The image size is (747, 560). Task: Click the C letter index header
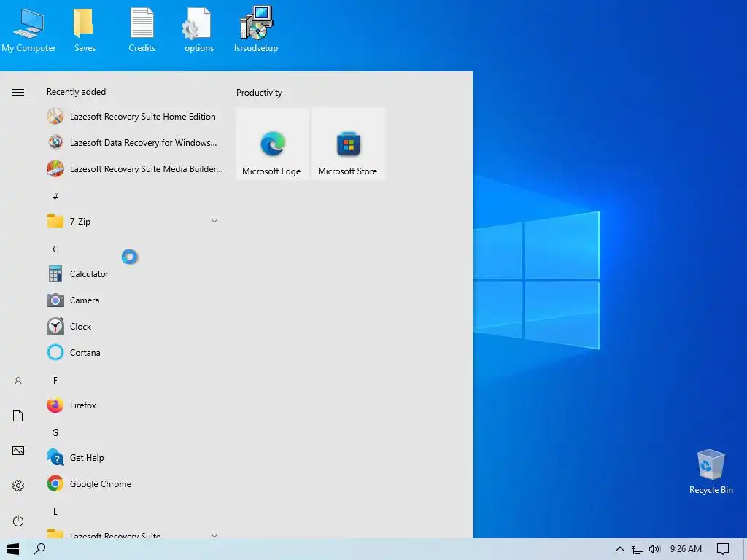[x=55, y=249]
